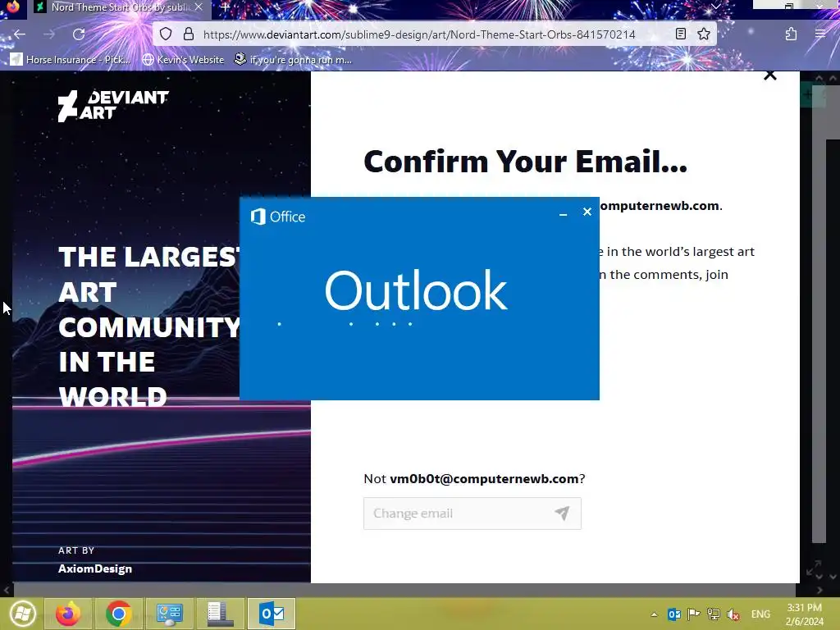Screen dimensions: 840x630
Task: Reload the DeviantArt page
Action: click(x=79, y=34)
